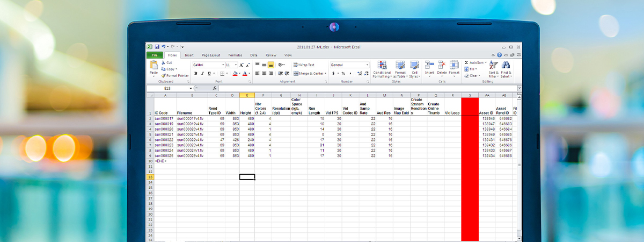Image resolution: width=644 pixels, height=242 pixels.
Task: Open the Name Box dropdown arrow
Action: [x=191, y=88]
